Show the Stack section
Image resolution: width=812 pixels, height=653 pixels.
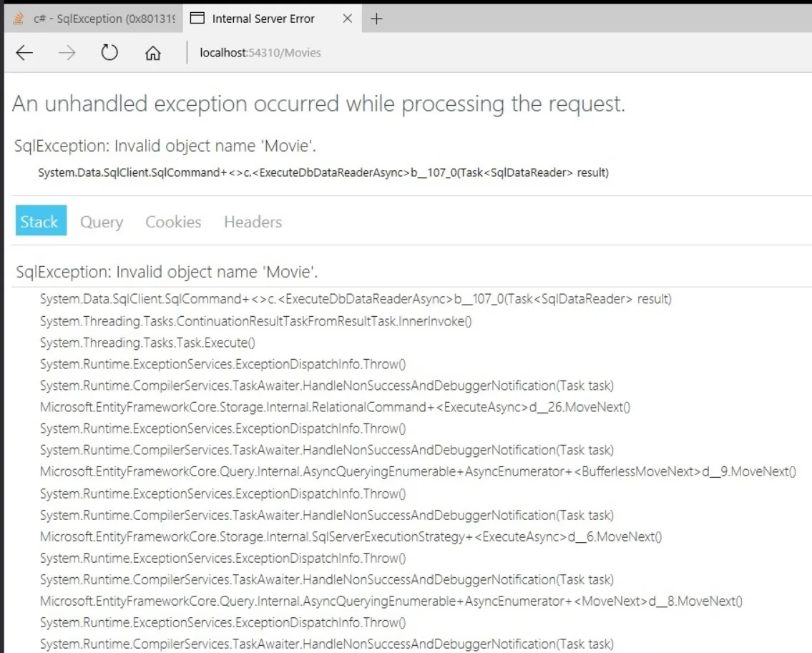coord(39,222)
